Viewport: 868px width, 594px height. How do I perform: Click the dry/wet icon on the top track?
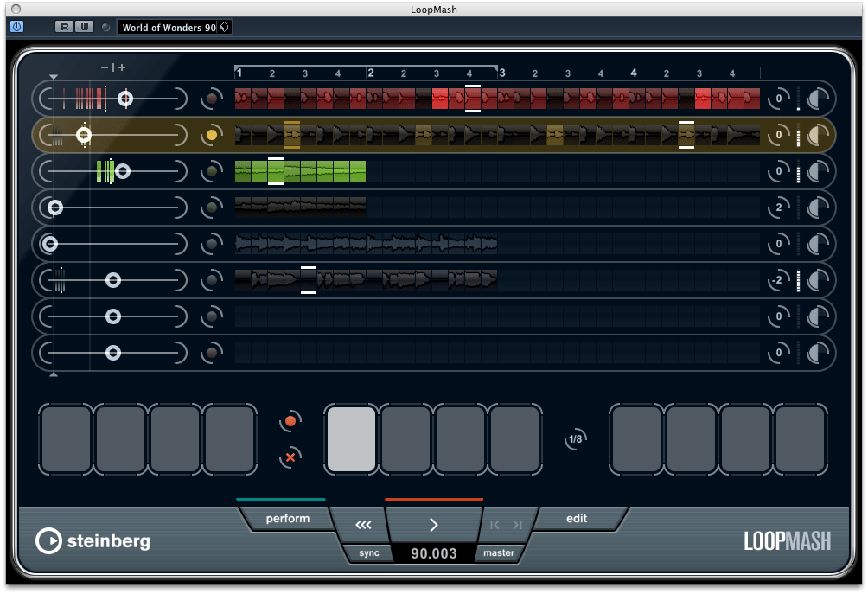point(818,98)
